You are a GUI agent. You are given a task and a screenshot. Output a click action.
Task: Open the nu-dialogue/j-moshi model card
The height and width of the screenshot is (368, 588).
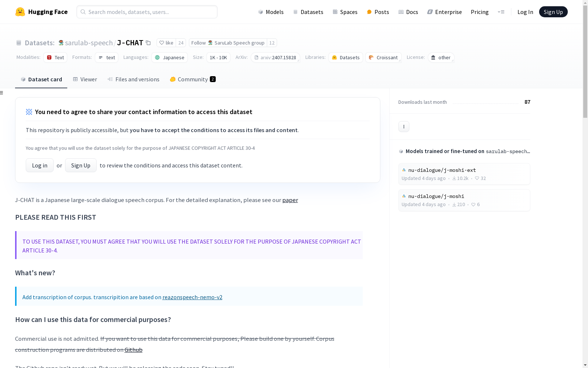(464, 200)
